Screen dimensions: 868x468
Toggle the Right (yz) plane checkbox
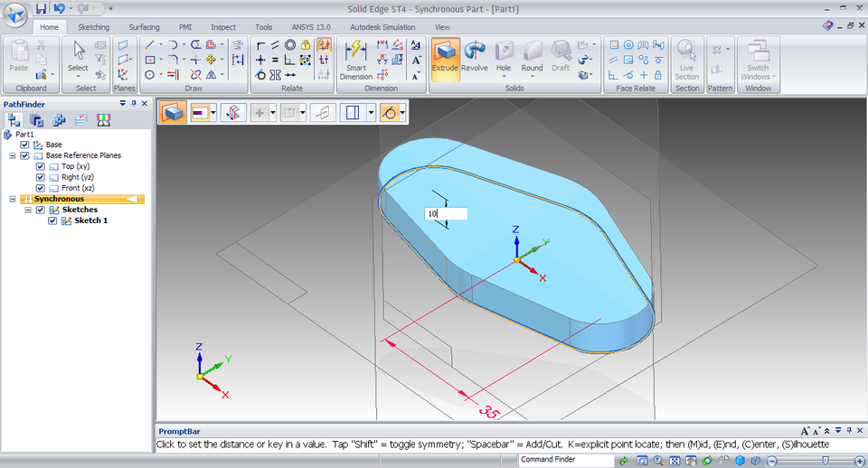(41, 178)
